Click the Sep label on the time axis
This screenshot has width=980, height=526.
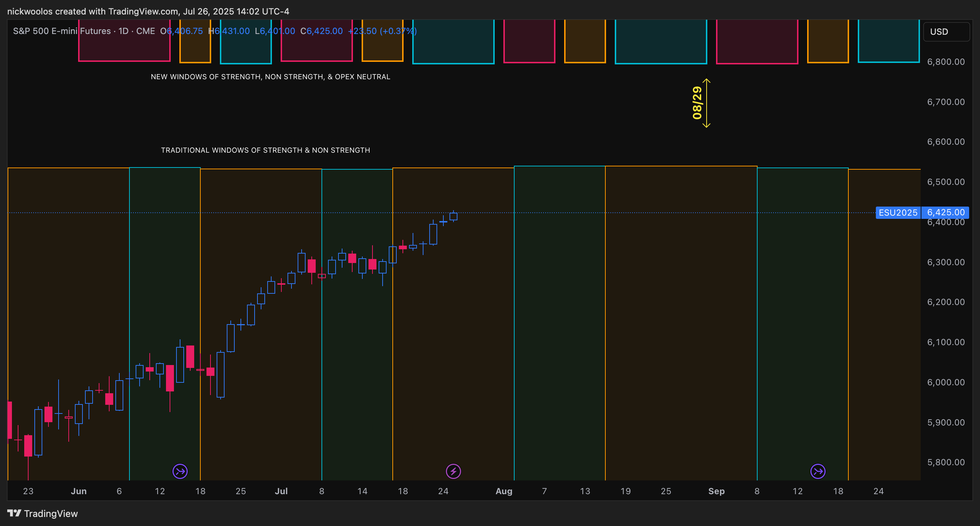tap(716, 491)
